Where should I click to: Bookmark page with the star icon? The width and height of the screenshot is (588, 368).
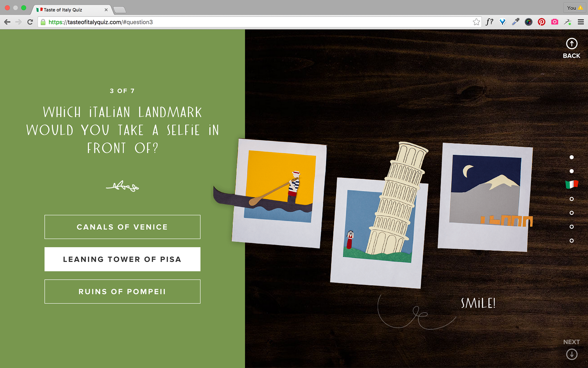pos(476,22)
